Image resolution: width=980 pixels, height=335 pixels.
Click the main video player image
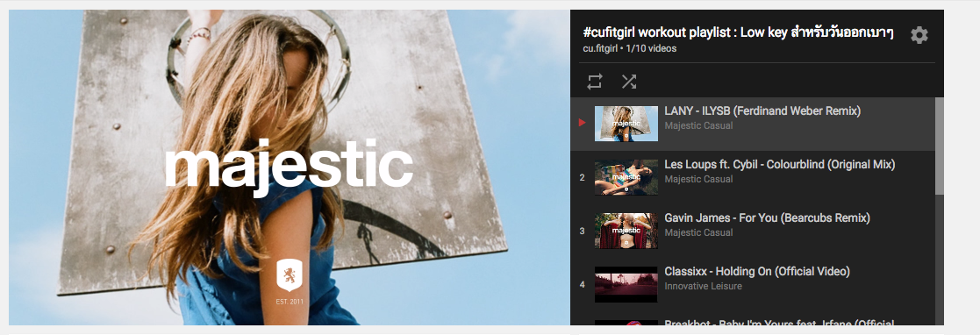[289, 167]
